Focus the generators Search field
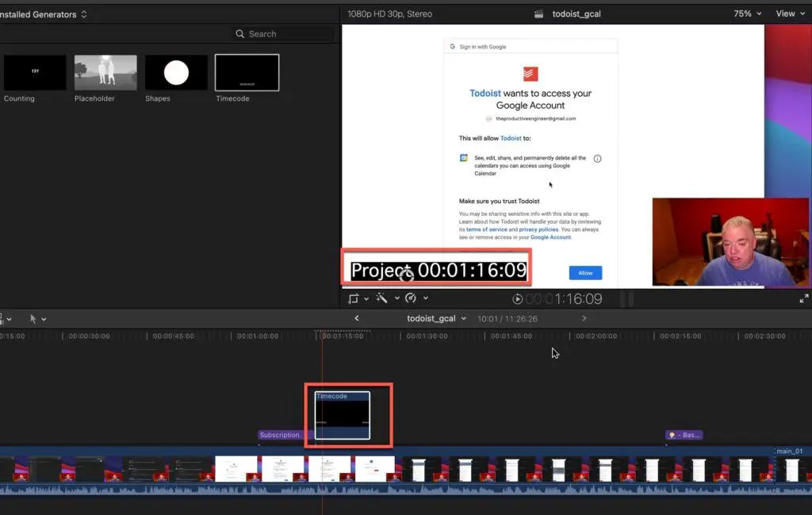This screenshot has height=515, width=812. (283, 34)
